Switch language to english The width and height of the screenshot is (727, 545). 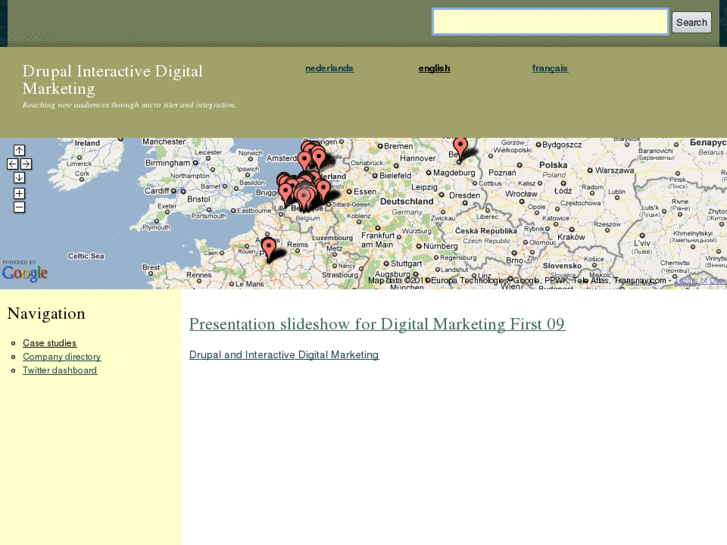click(x=434, y=68)
